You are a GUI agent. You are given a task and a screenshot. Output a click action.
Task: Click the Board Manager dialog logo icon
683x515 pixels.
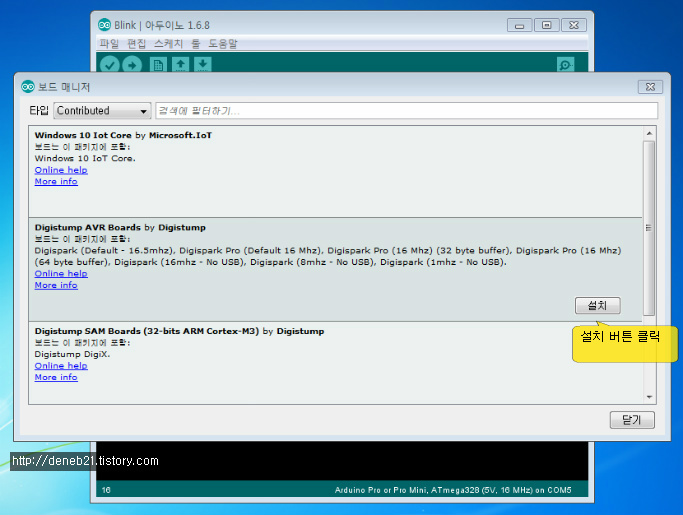coord(28,87)
